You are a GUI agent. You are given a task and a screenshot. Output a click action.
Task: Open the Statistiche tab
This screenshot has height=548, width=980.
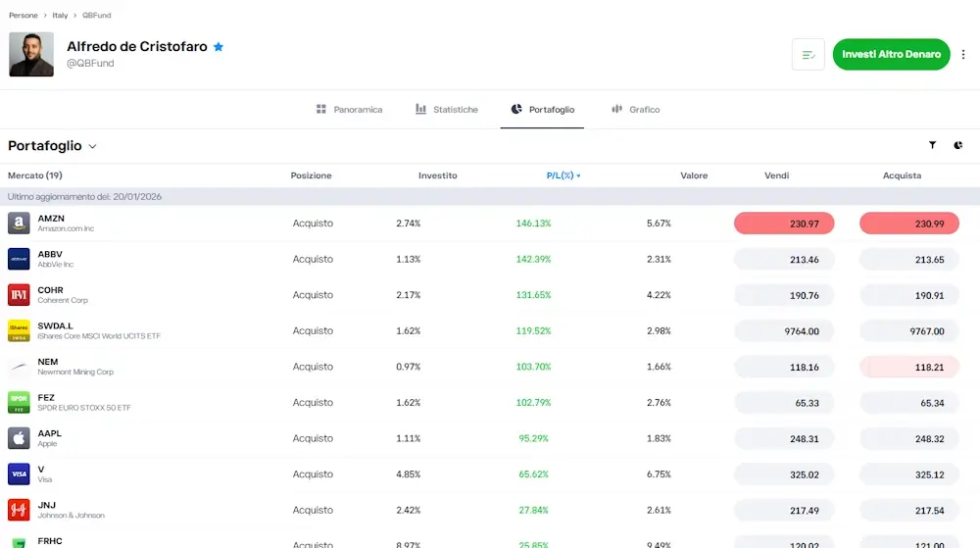[x=447, y=110]
